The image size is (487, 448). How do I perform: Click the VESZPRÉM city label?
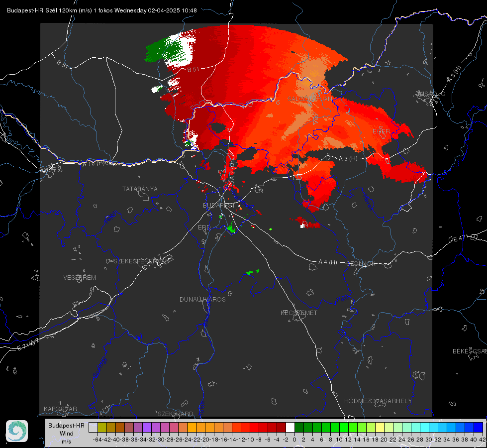[x=80, y=277]
